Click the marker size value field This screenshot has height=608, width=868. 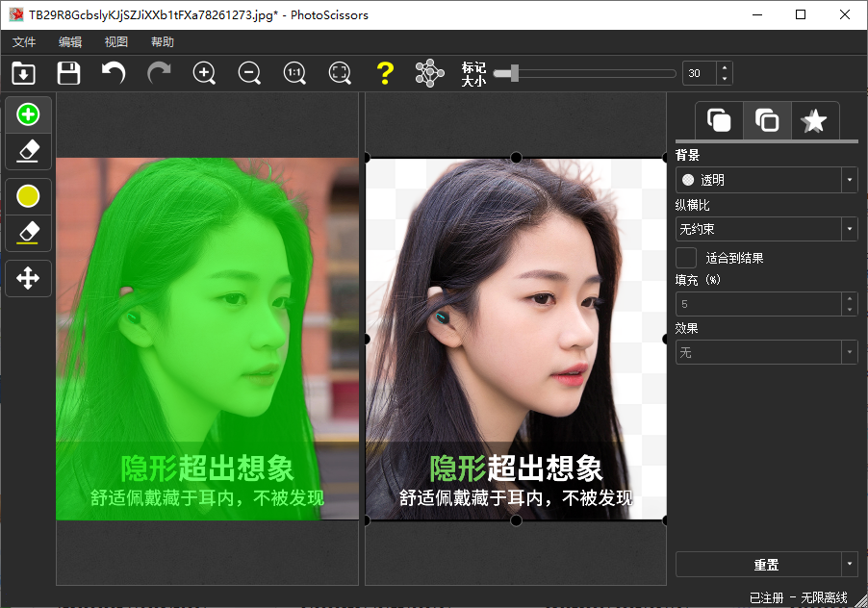tap(699, 73)
